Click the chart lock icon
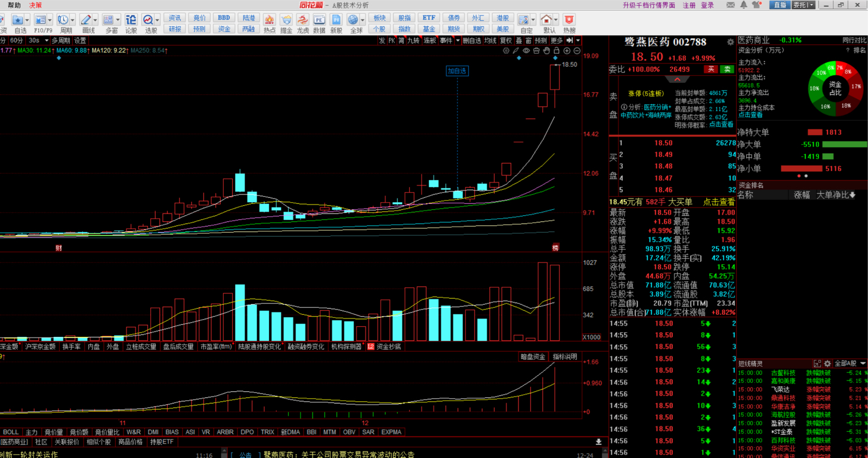 point(556,51)
